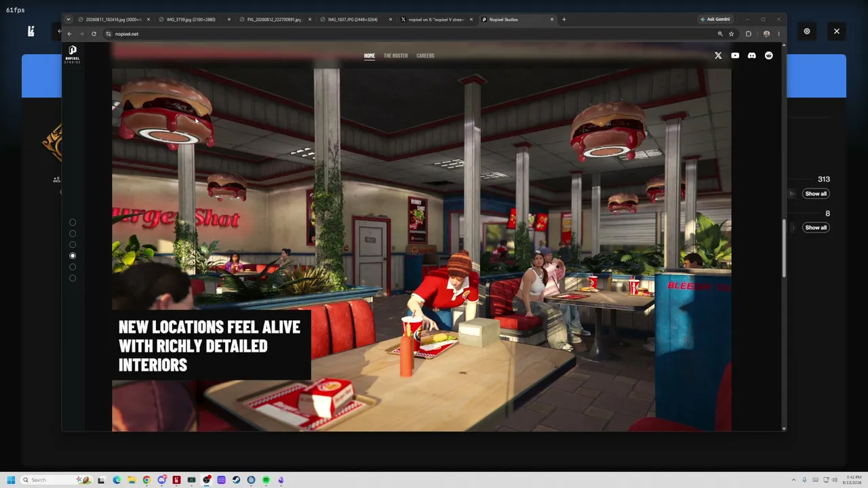Screen dimensions: 868x488
Task: Open the browser zoom magnifier icon
Action: (720, 34)
